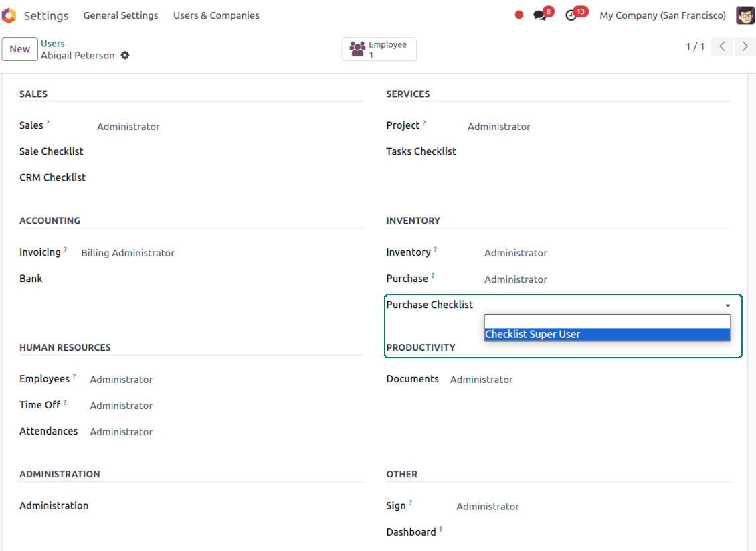Collapse the Purchase Checklist dropdown arrow
The image size is (756, 551).
(727, 305)
